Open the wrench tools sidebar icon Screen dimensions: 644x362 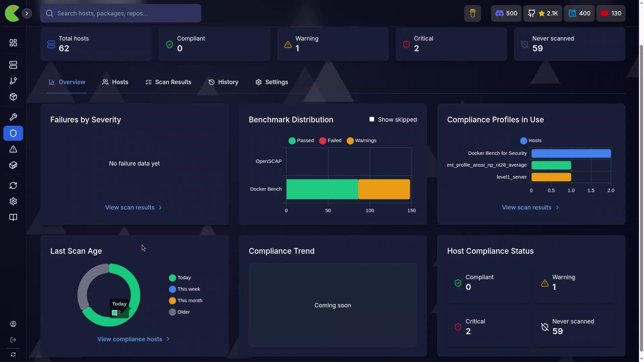point(13,117)
